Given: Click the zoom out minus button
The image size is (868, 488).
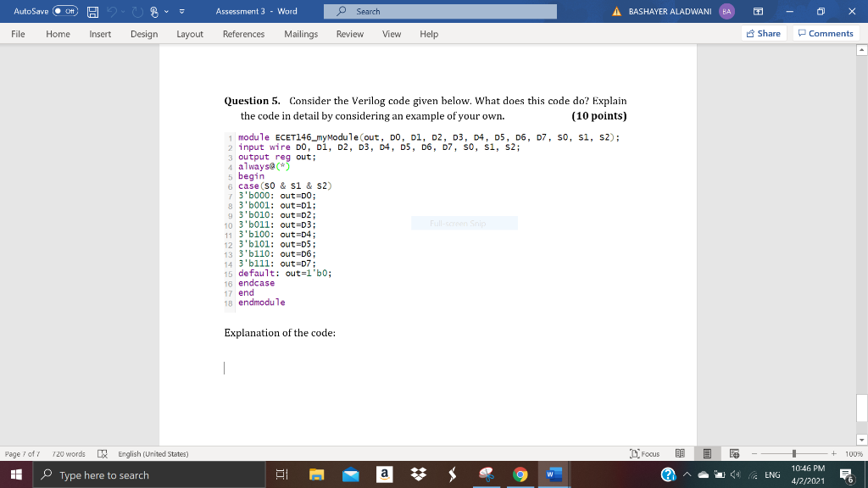Looking at the screenshot, I should (x=754, y=454).
